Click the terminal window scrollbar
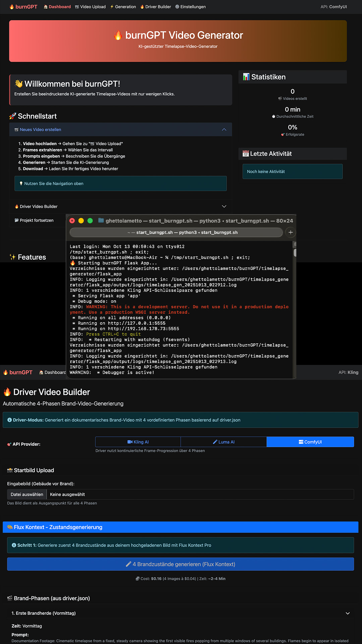362x644 pixels. (295, 253)
